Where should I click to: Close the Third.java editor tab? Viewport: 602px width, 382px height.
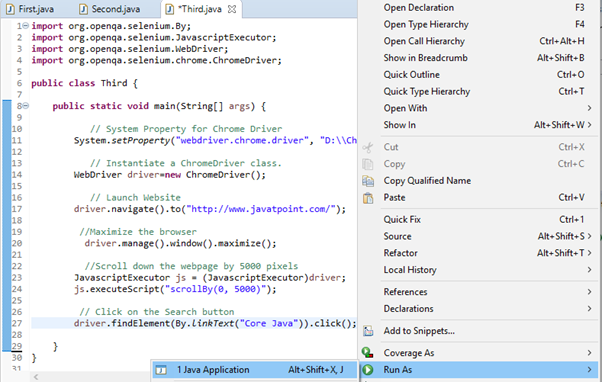232,9
